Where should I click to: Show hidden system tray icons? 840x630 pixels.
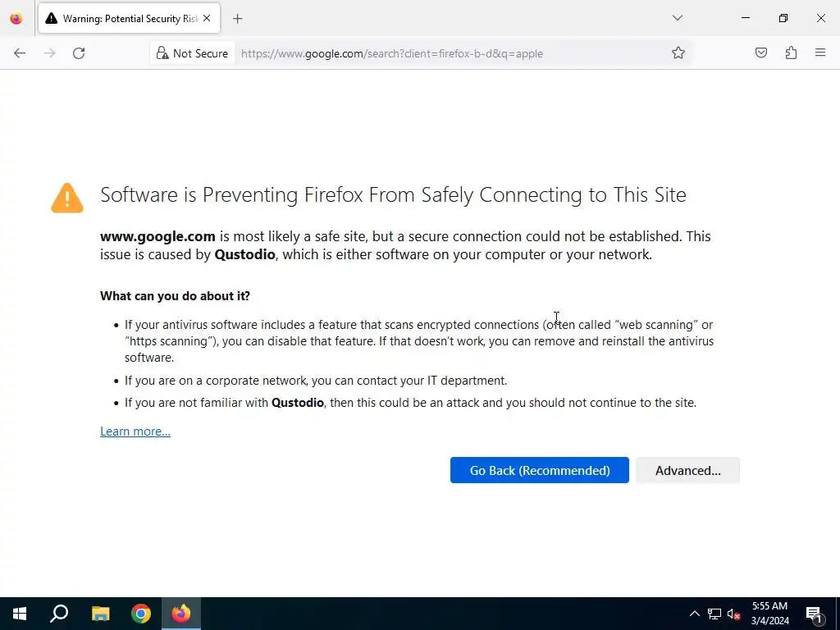coord(694,614)
